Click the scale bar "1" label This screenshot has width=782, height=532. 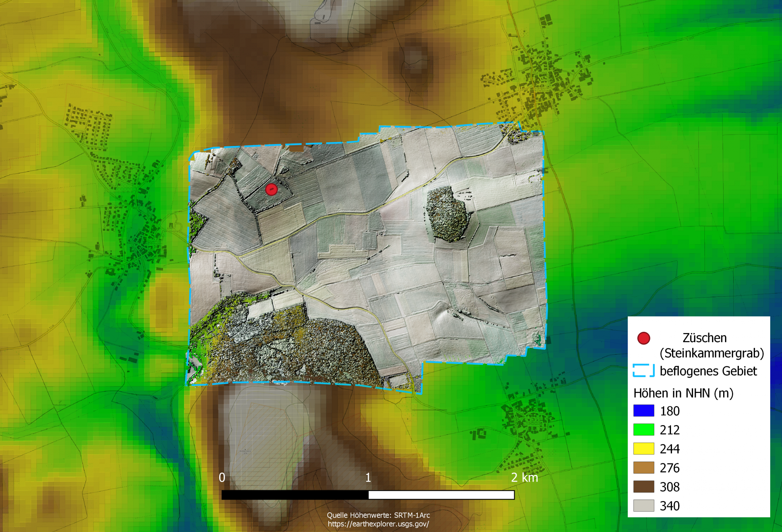pyautogui.click(x=368, y=477)
